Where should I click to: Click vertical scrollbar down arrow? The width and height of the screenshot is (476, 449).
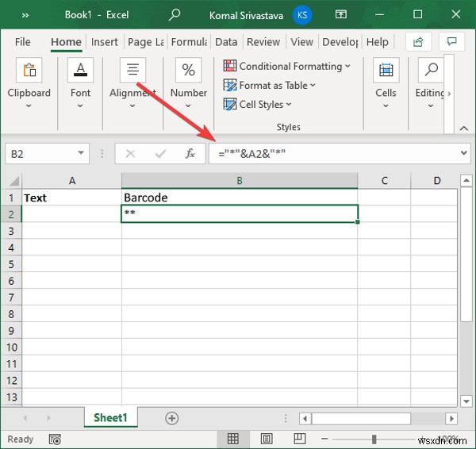pyautogui.click(x=466, y=401)
